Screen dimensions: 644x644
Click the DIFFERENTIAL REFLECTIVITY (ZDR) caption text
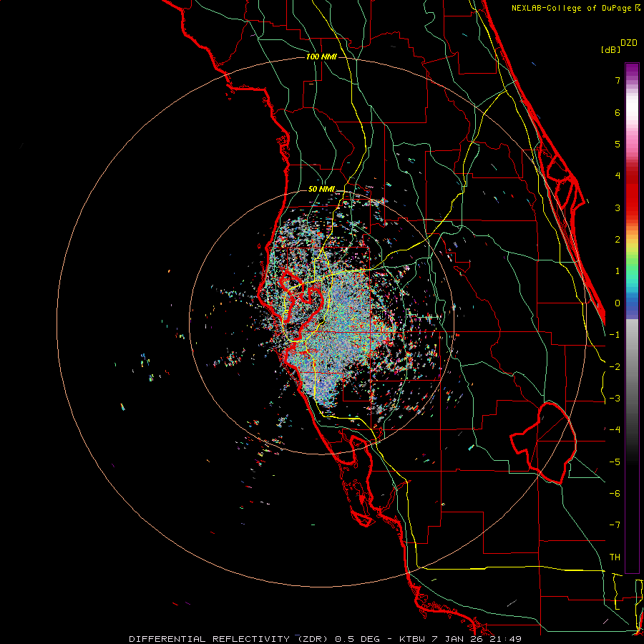point(228,639)
